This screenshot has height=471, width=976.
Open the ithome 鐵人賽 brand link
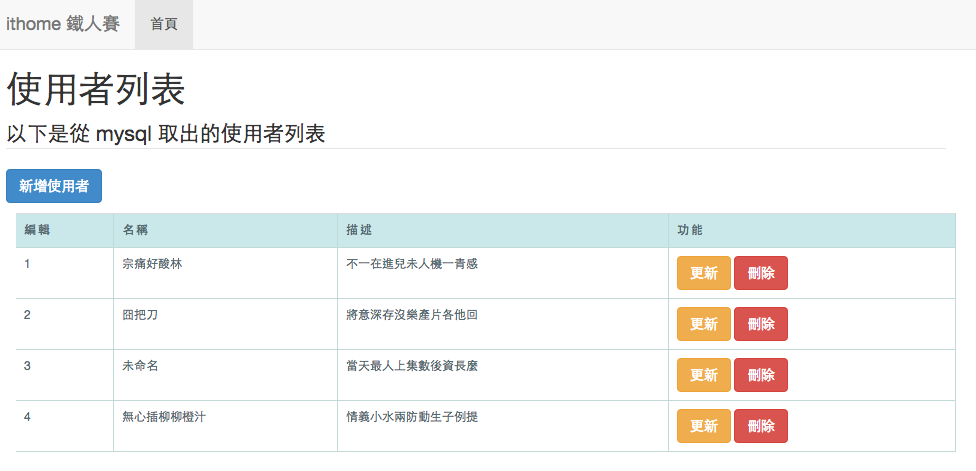63,24
